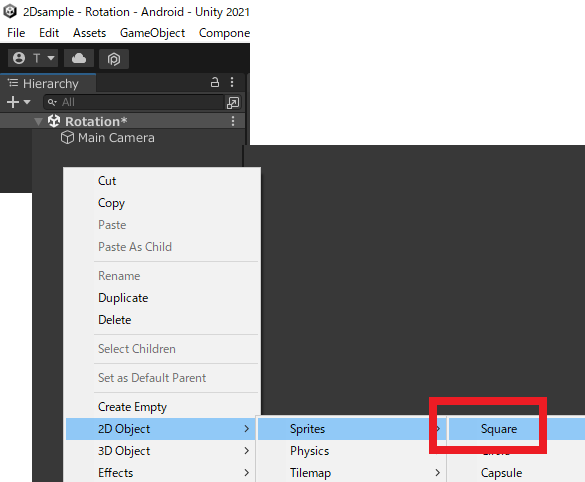
Task: Click the Unity version control icon
Action: (x=114, y=59)
